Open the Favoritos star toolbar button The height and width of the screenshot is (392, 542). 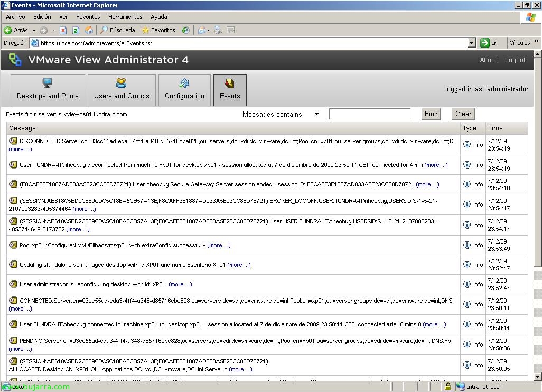(158, 30)
